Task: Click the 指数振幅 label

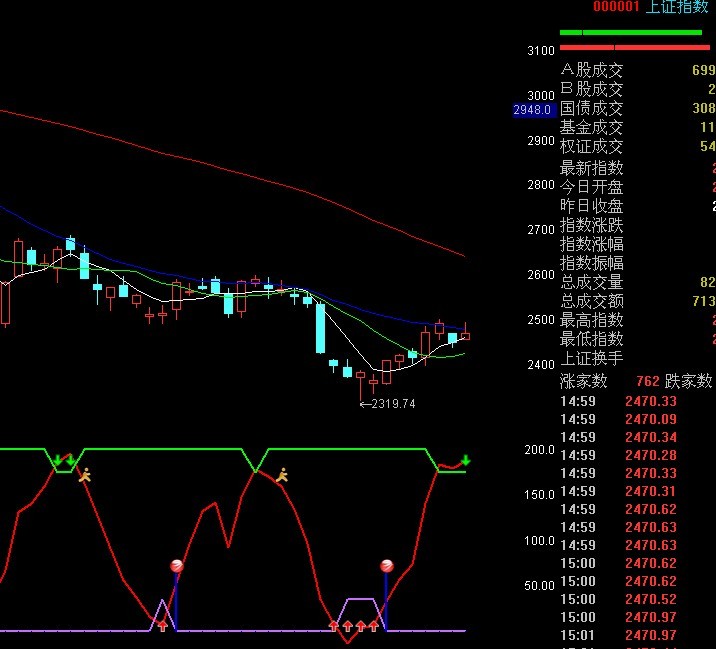Action: coord(591,263)
